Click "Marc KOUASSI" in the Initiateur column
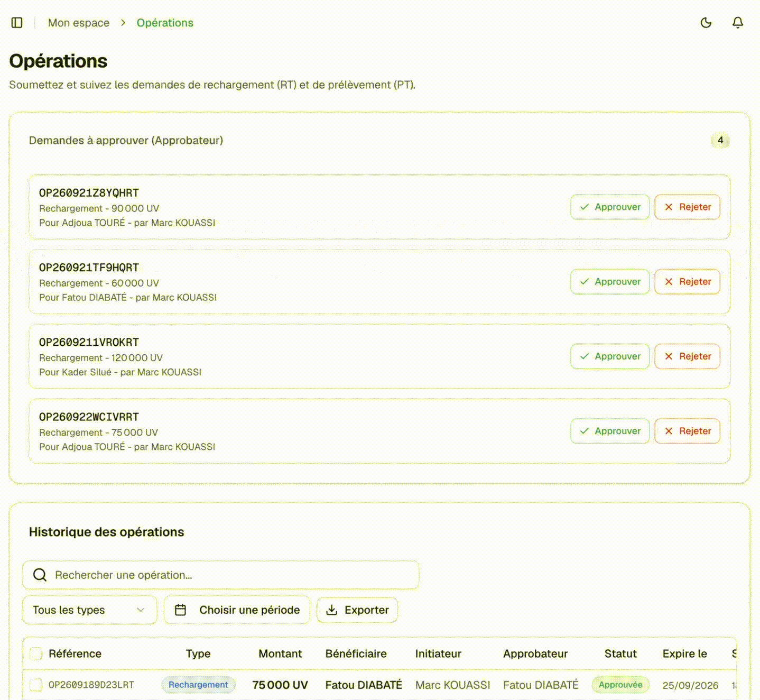This screenshot has height=700, width=760. [453, 685]
